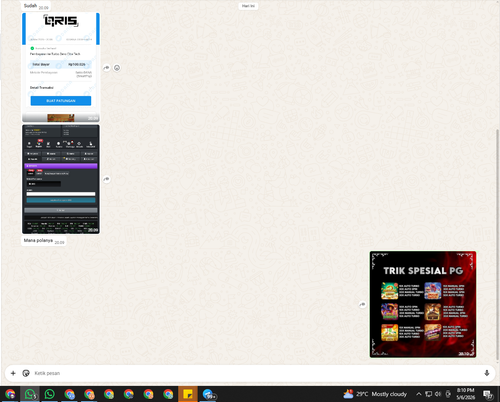This screenshot has width=500, height=402.
Task: Open the QRIS payment receipt image
Action: coord(61,67)
